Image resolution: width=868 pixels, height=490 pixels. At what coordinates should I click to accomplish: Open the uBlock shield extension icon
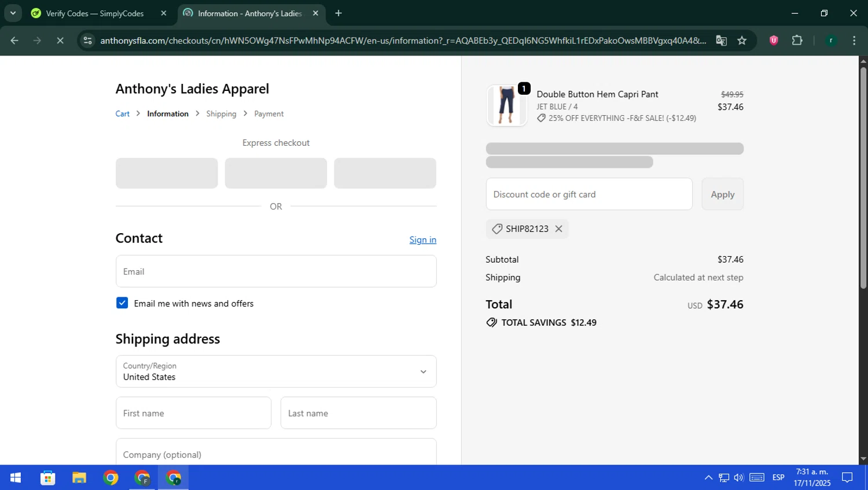point(774,40)
